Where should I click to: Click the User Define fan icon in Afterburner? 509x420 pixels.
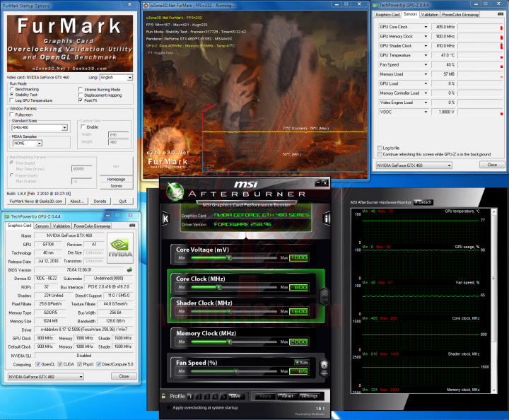(324, 368)
